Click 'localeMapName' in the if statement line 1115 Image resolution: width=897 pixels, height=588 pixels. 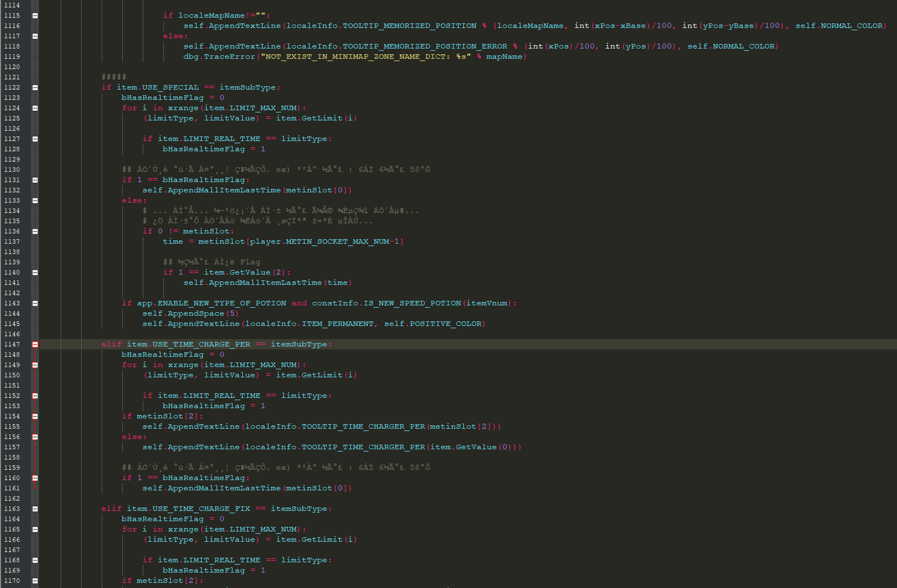point(211,15)
